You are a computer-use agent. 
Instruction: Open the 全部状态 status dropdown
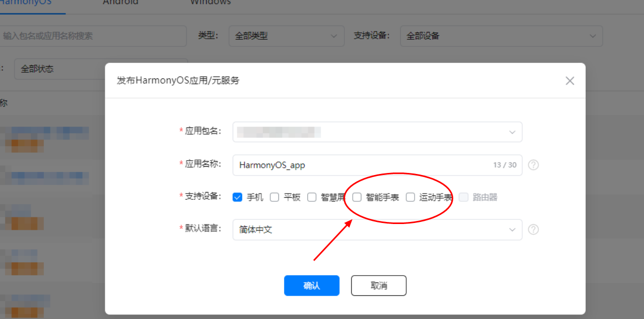pyautogui.click(x=101, y=69)
